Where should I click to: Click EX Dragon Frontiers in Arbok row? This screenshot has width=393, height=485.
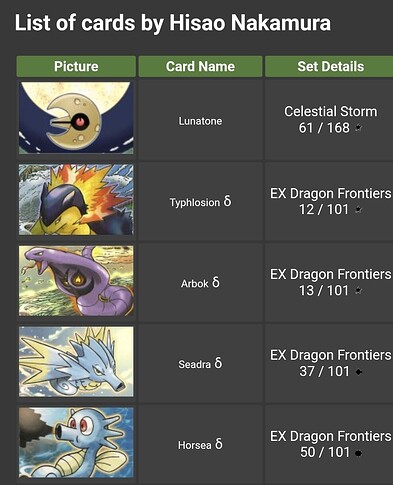(330, 274)
